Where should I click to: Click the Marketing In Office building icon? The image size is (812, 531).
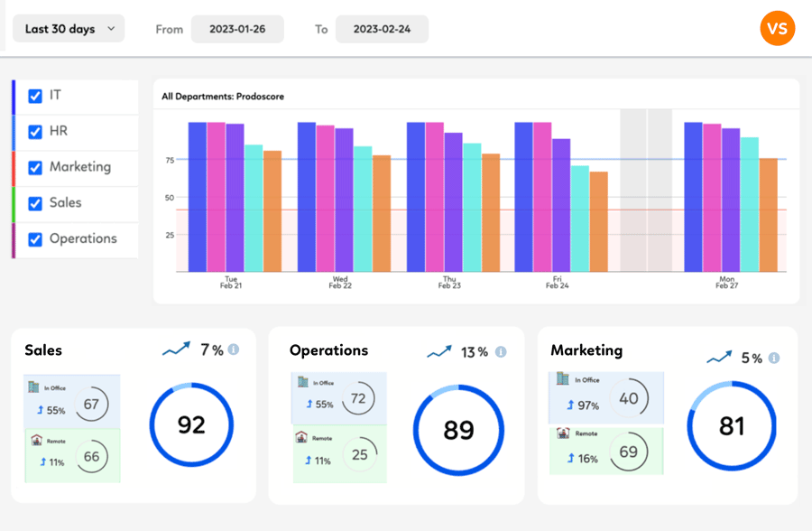coord(563,380)
